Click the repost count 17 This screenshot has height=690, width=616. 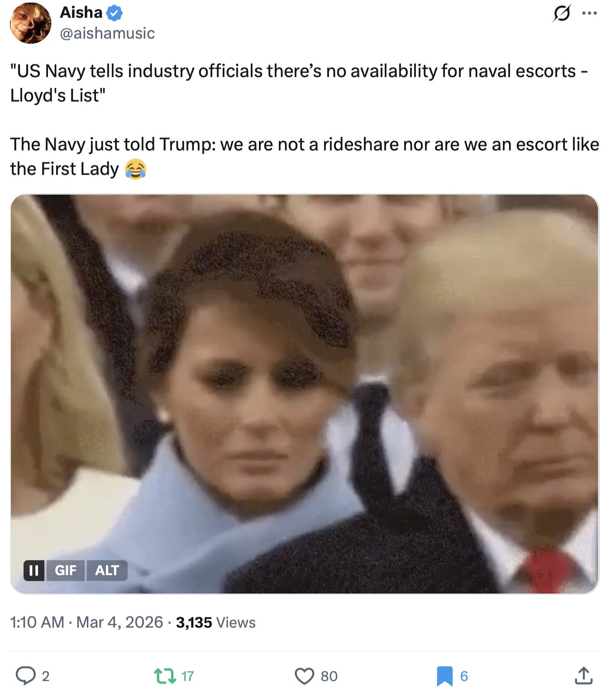click(x=187, y=676)
